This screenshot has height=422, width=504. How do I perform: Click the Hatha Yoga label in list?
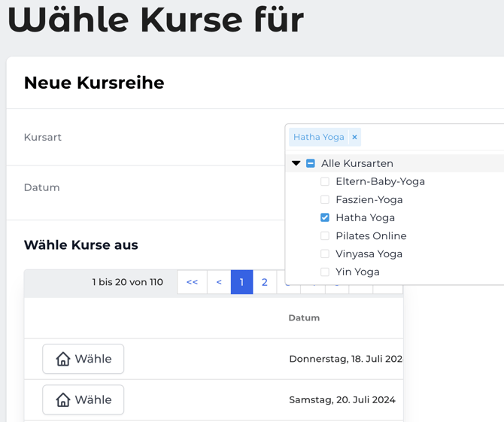pos(365,217)
